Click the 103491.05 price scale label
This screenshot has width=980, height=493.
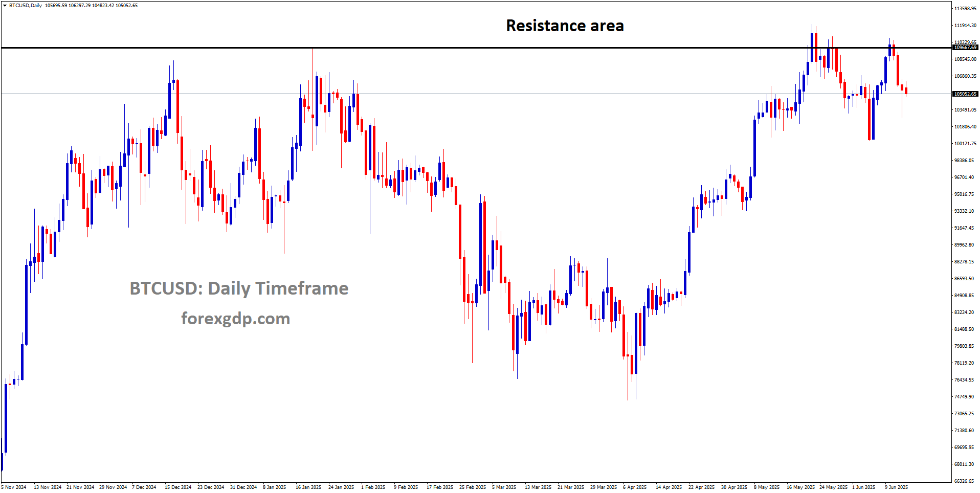point(965,110)
